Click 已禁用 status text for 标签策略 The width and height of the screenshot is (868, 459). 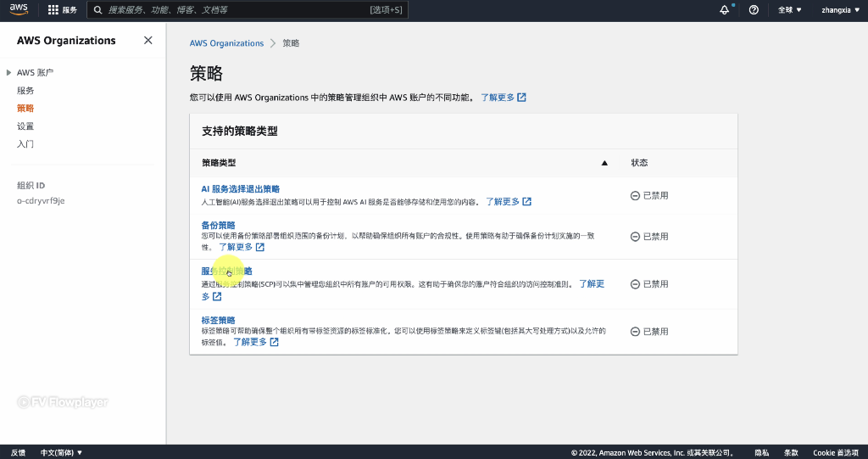click(655, 332)
